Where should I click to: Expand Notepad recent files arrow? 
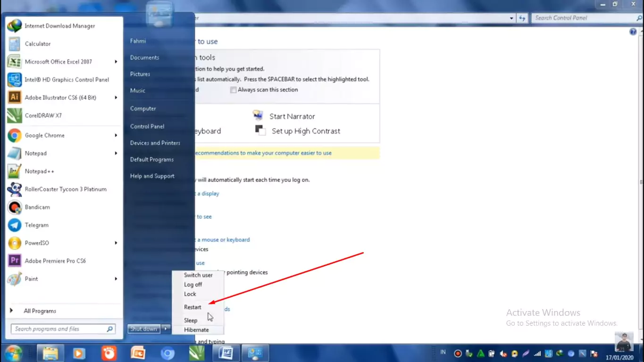(116, 153)
